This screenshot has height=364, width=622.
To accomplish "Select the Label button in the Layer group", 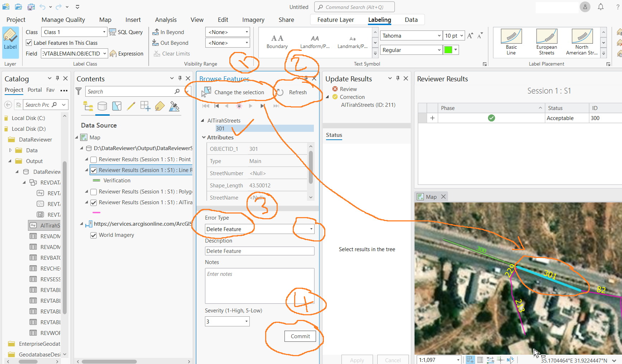I will (10, 40).
